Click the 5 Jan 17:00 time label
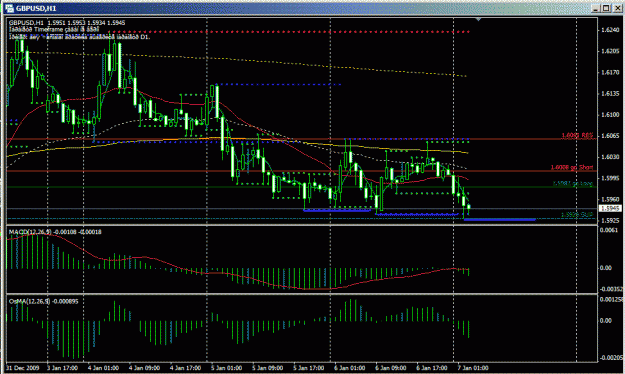 (309, 368)
